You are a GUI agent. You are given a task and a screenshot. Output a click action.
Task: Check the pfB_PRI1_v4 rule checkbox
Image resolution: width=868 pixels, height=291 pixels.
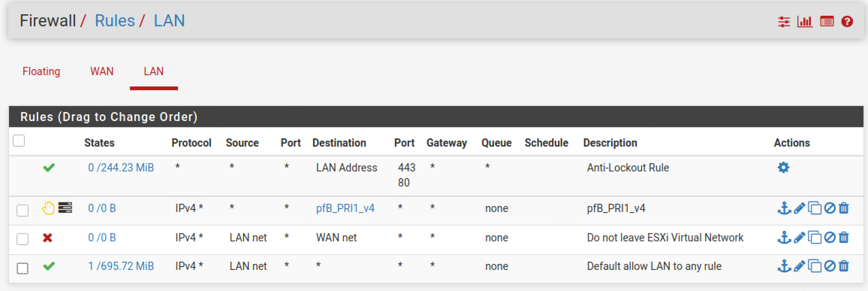(23, 210)
